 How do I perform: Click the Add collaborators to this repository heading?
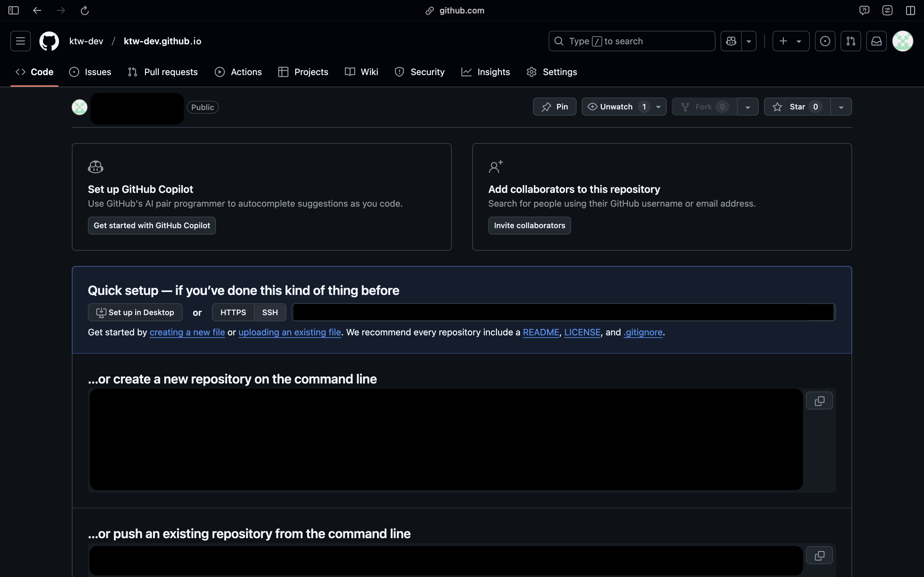click(x=574, y=189)
